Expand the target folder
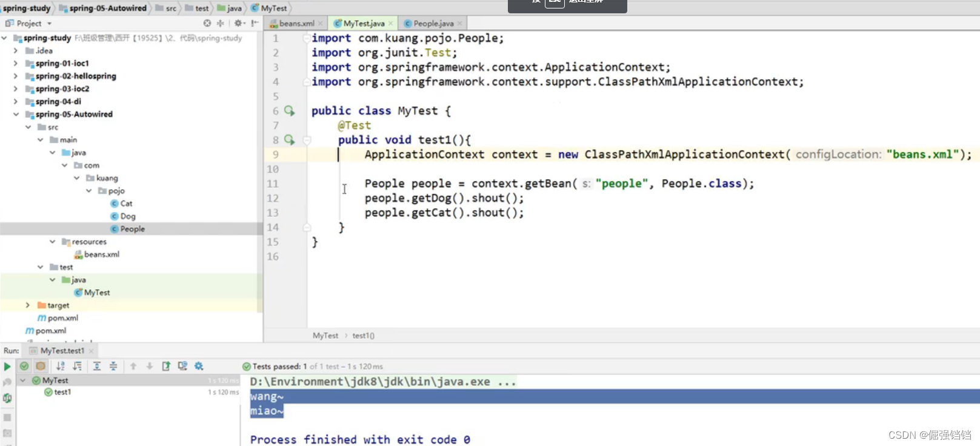 click(28, 305)
